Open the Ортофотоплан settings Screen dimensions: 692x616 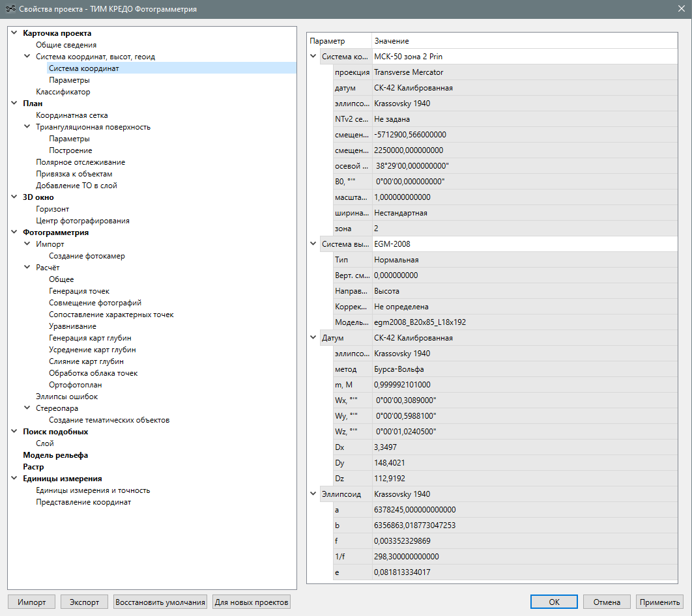coord(76,385)
